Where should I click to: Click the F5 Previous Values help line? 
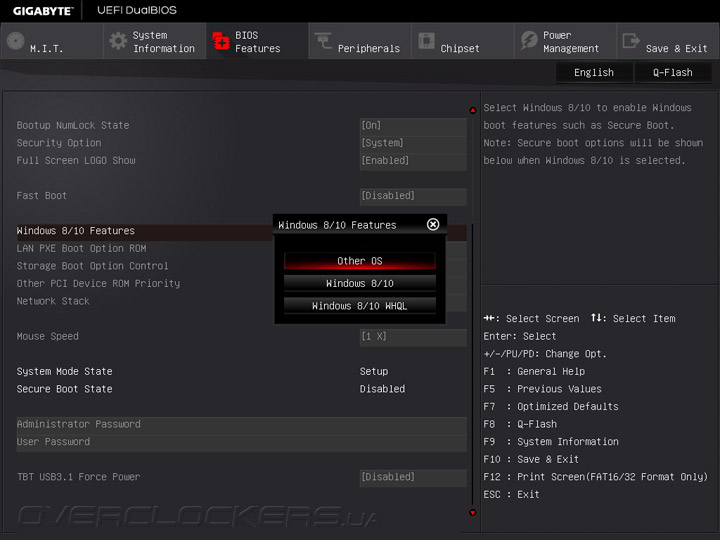pos(542,389)
